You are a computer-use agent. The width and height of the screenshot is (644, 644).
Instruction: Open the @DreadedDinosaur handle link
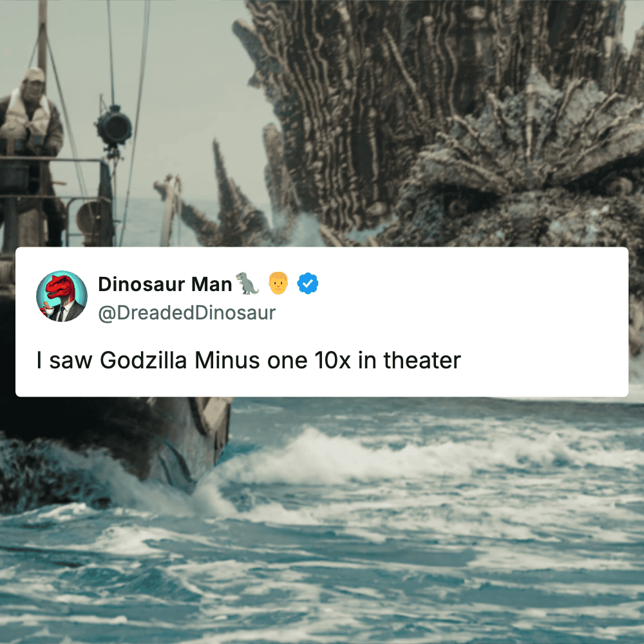coord(187,313)
